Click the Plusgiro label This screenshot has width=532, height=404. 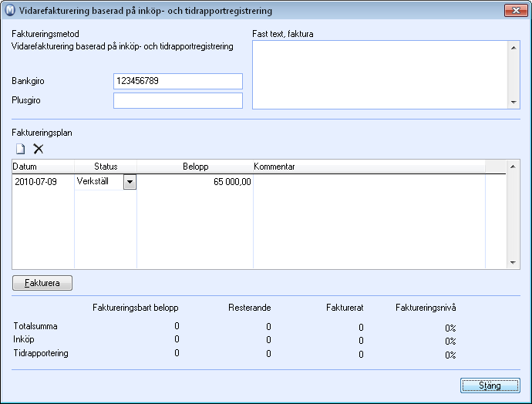pos(25,100)
